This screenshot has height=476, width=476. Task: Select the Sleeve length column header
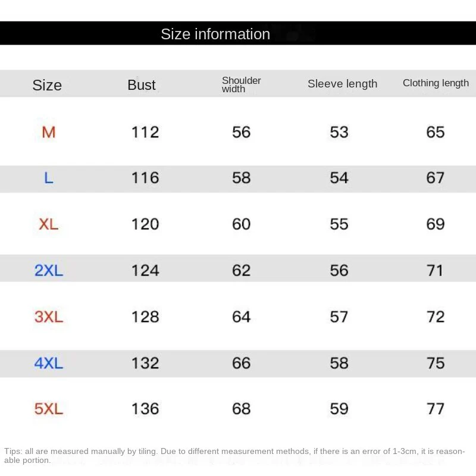[x=343, y=84]
